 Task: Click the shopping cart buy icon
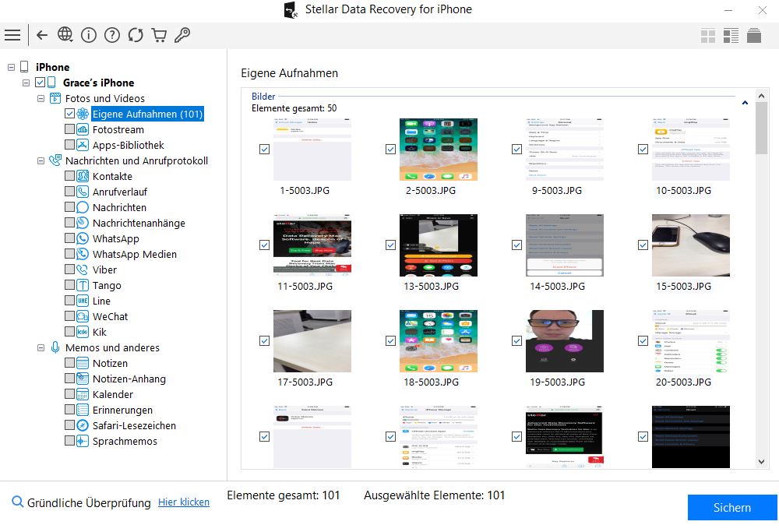coord(159,35)
